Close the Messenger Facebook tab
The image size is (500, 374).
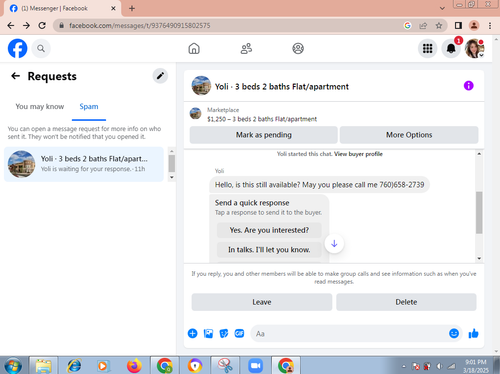(x=113, y=8)
